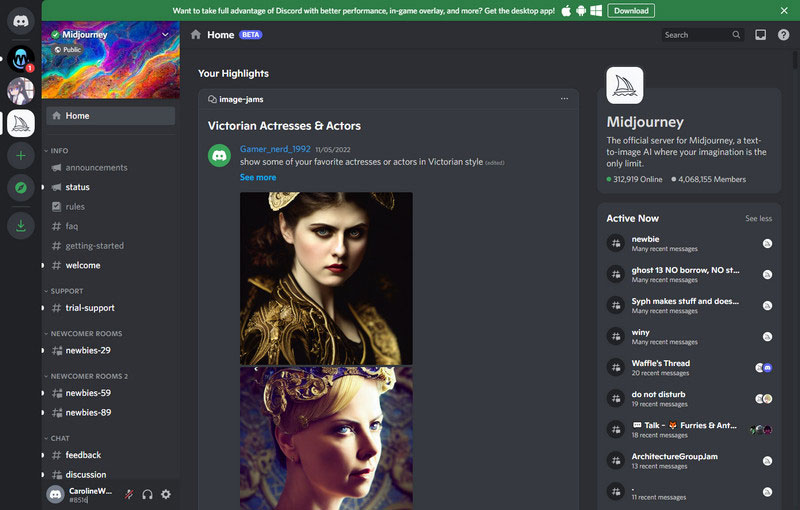
Task: Click the hash icon beside newbie thread
Action: coord(616,243)
